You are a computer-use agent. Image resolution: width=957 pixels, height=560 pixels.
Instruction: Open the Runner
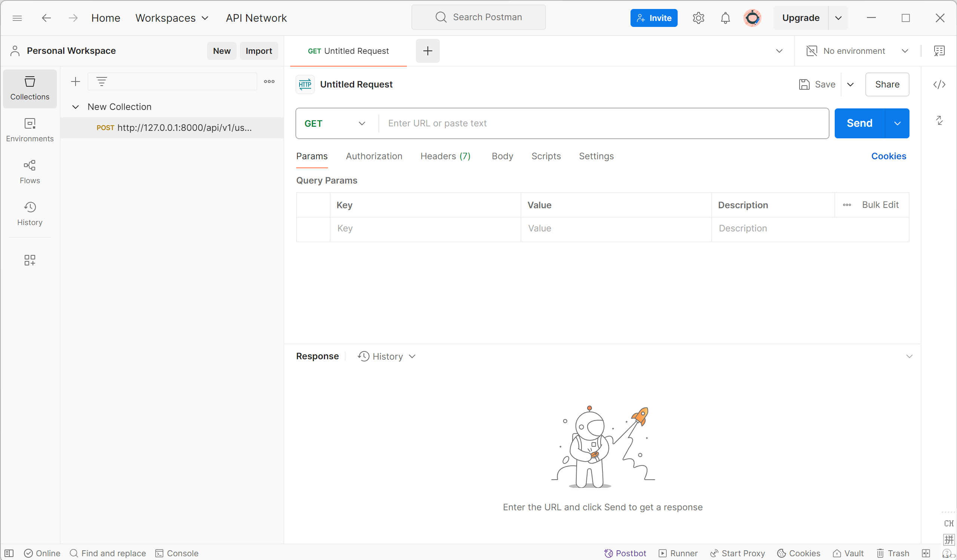click(x=678, y=553)
